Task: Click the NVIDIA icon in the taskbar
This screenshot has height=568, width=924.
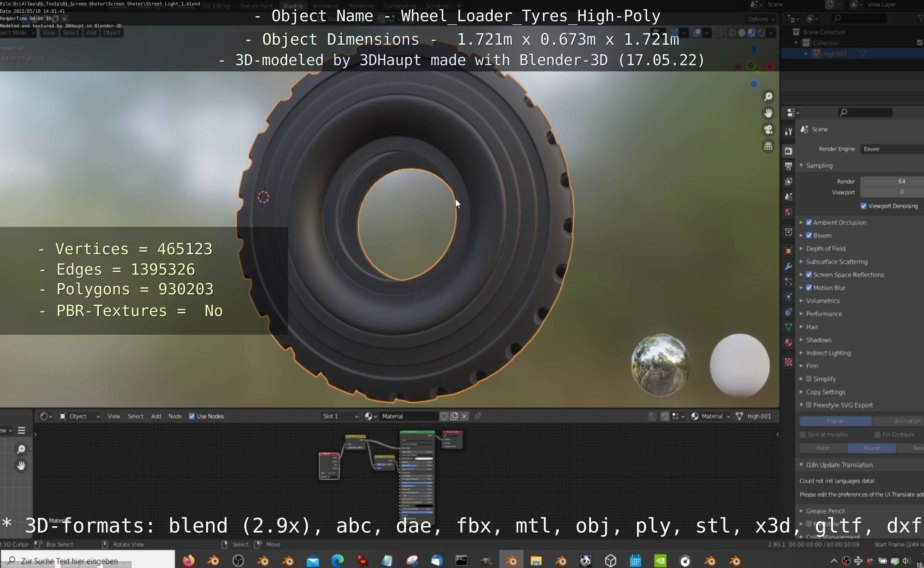Action: point(660,561)
